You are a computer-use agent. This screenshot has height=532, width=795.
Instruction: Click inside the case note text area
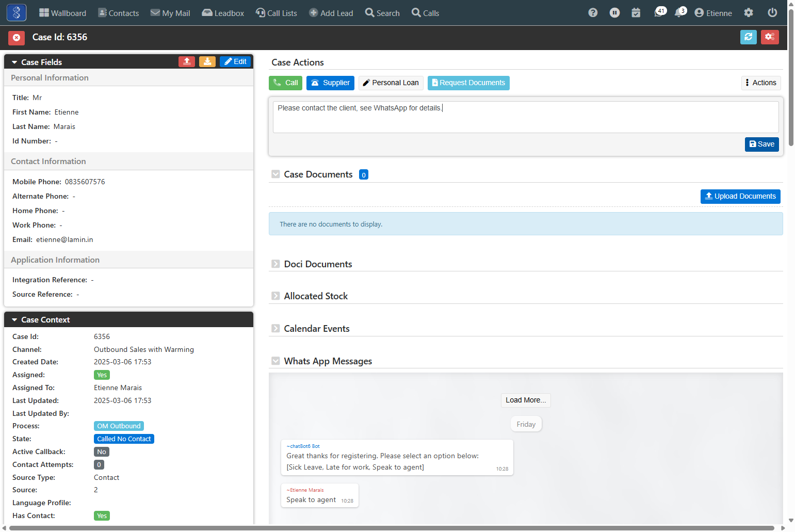coord(526,117)
